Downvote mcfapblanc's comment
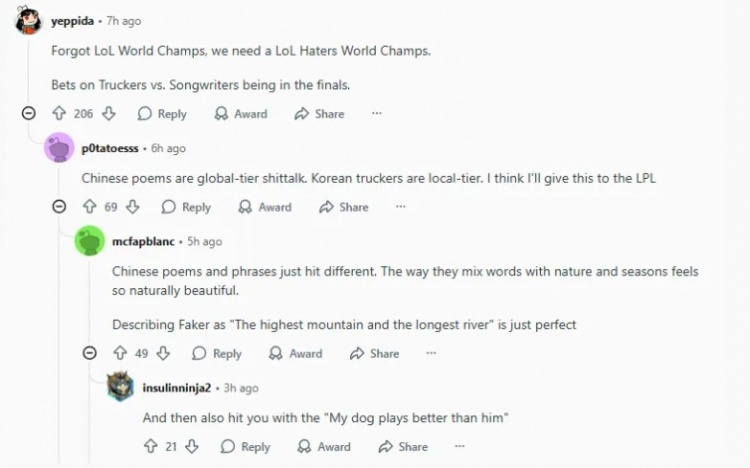The width and height of the screenshot is (750, 468). coord(165,353)
